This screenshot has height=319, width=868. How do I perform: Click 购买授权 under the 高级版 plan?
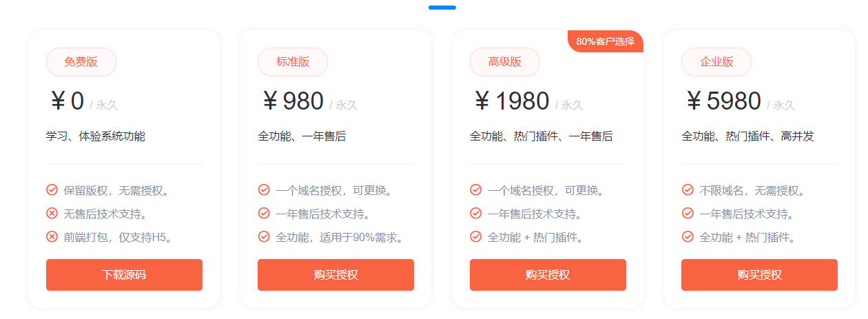tap(548, 275)
